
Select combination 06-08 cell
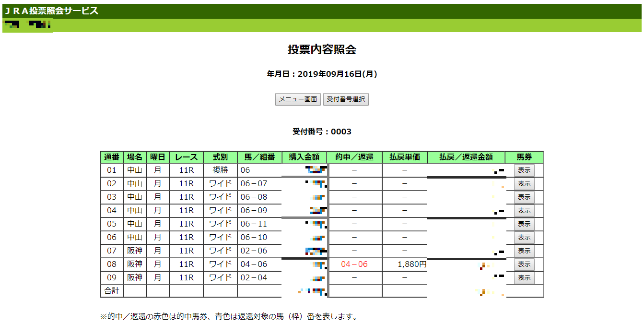tap(260, 197)
